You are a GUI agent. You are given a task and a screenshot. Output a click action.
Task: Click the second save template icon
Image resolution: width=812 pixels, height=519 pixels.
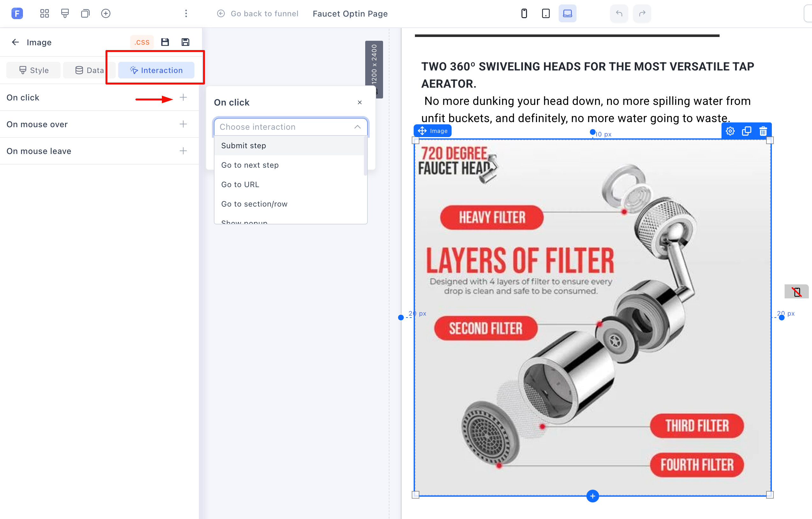coord(185,42)
